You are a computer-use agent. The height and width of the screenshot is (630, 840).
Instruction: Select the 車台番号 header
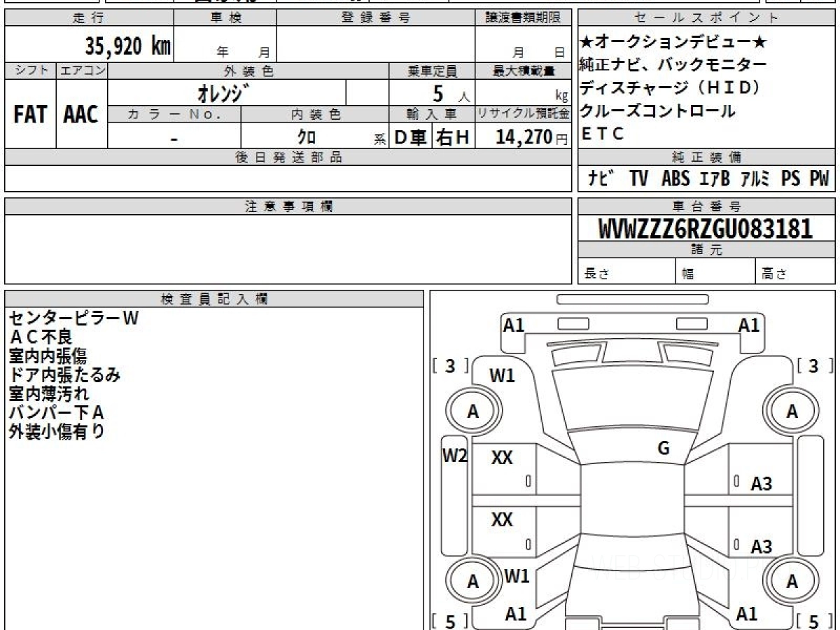pyautogui.click(x=706, y=206)
